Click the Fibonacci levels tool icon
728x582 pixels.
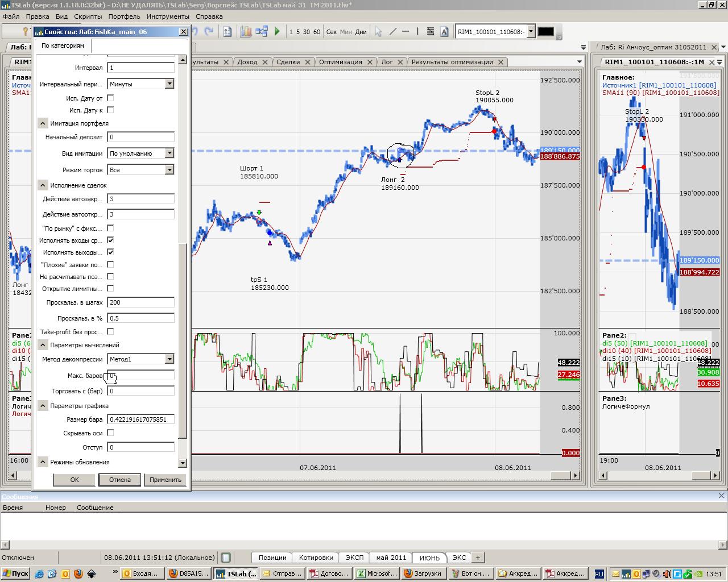430,32
